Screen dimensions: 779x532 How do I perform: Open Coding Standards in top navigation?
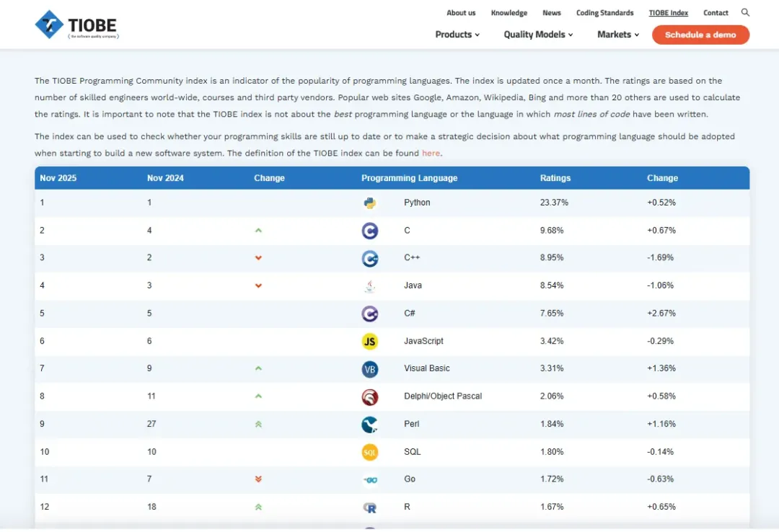[604, 13]
